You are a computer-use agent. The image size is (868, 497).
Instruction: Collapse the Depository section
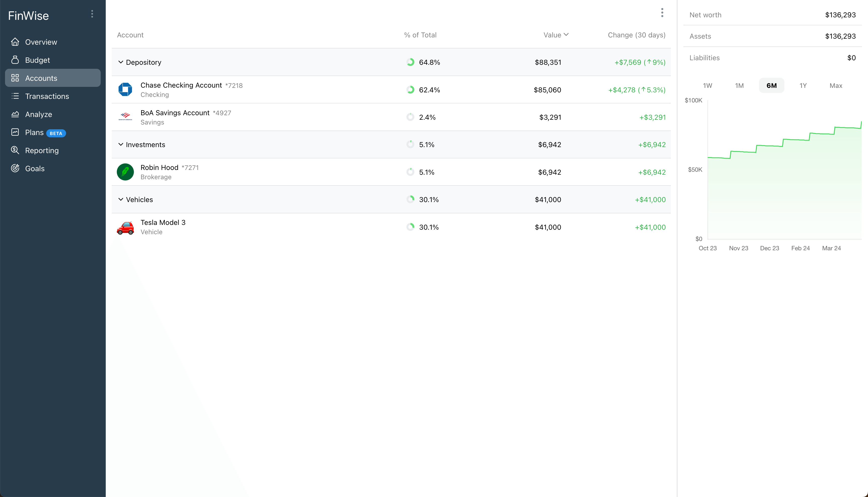pos(121,62)
